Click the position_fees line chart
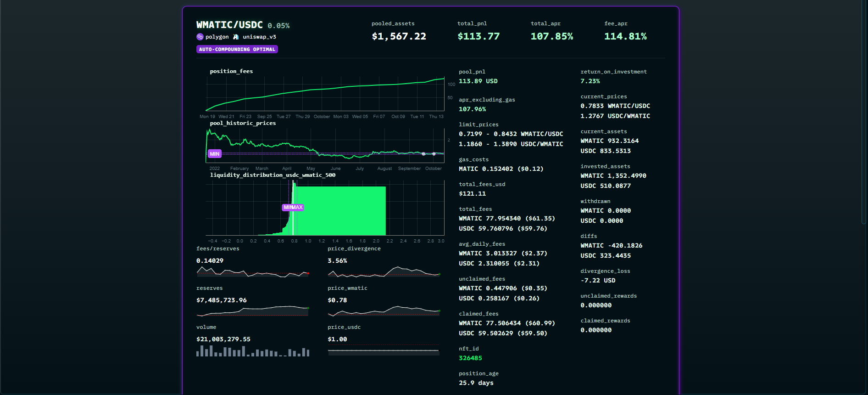 pos(325,94)
